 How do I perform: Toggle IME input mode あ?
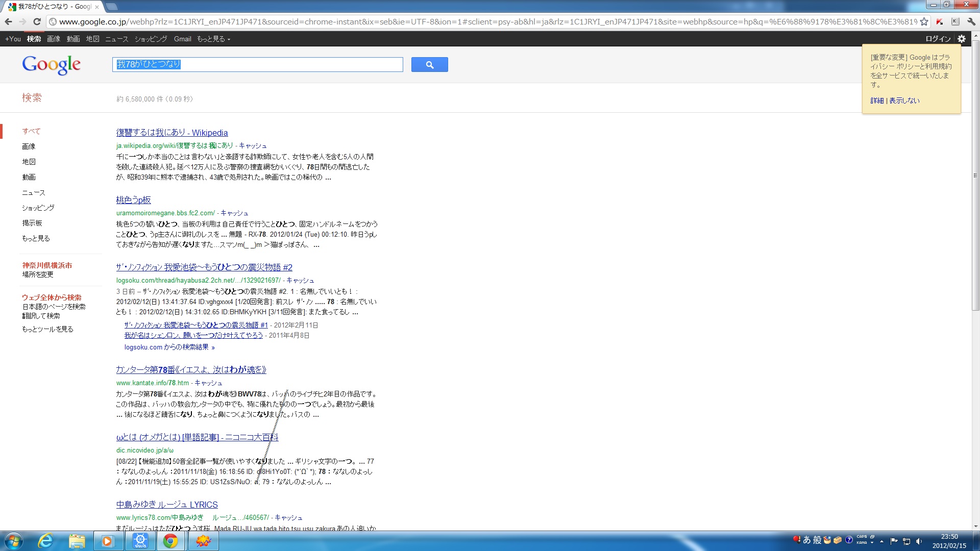[x=807, y=540]
